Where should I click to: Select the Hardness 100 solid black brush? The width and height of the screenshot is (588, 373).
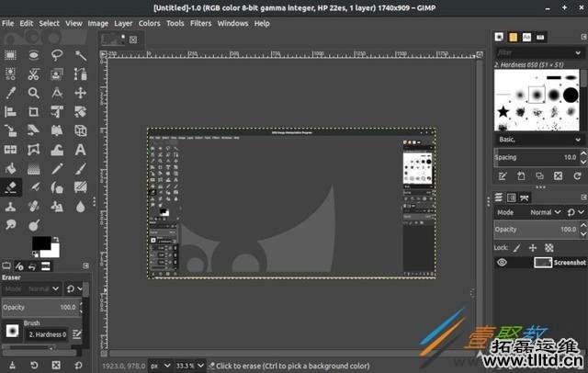(571, 95)
